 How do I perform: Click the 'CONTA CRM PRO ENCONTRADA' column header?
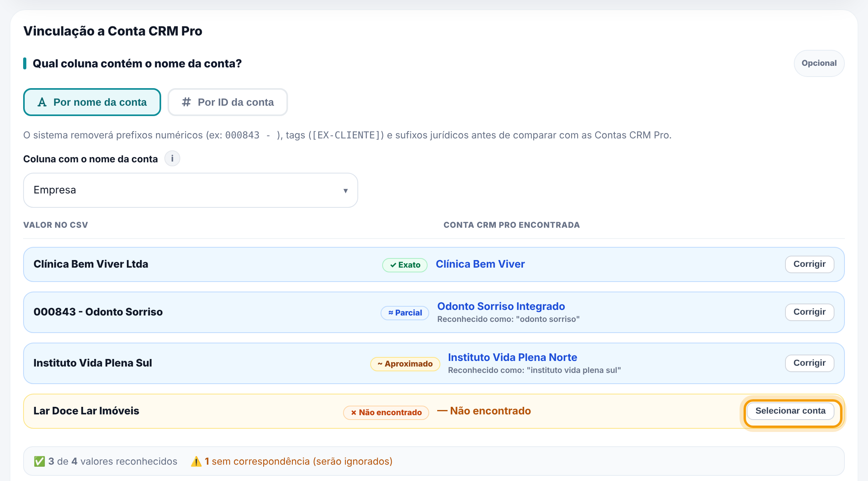point(511,225)
